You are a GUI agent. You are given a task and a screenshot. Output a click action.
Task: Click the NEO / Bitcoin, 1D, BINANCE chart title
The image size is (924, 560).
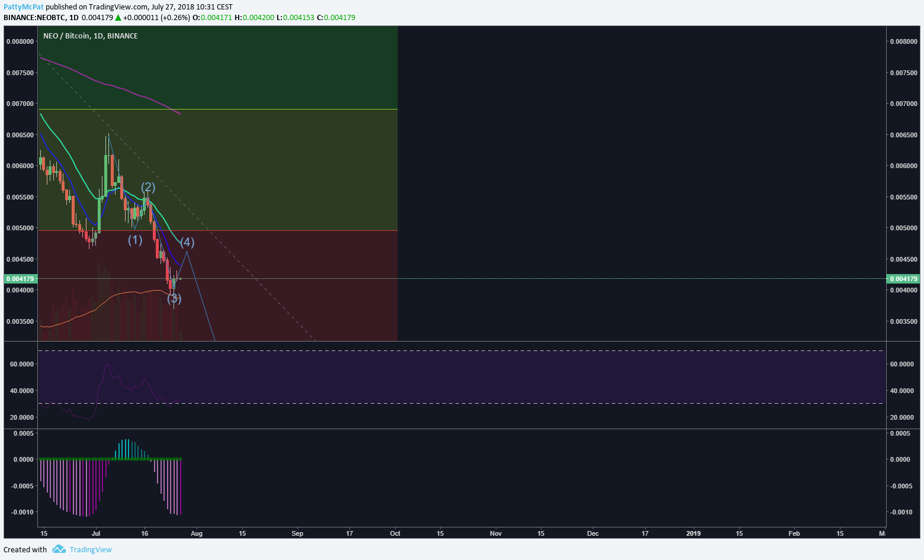(91, 36)
